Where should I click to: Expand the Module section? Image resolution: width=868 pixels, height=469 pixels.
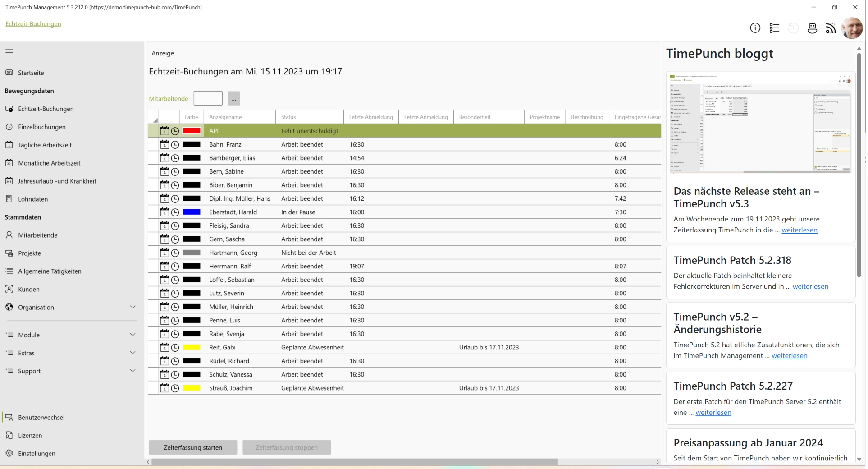(132, 335)
